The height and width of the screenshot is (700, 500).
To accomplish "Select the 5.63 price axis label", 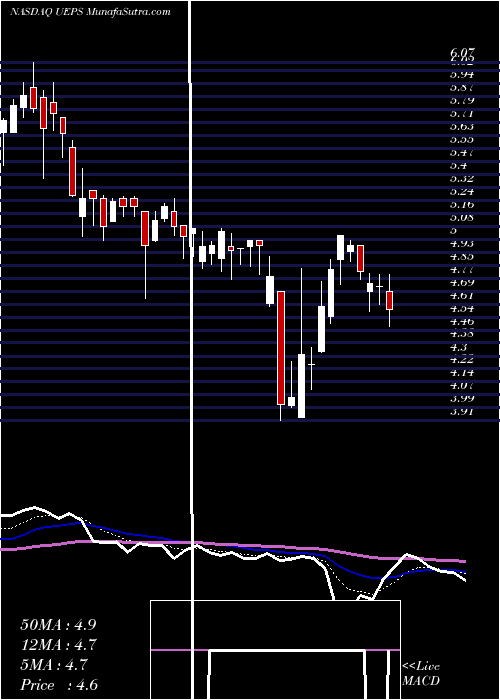I will click(x=462, y=127).
